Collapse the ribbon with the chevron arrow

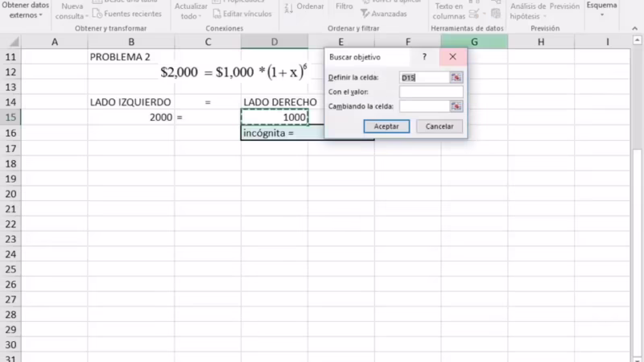[x=634, y=28]
